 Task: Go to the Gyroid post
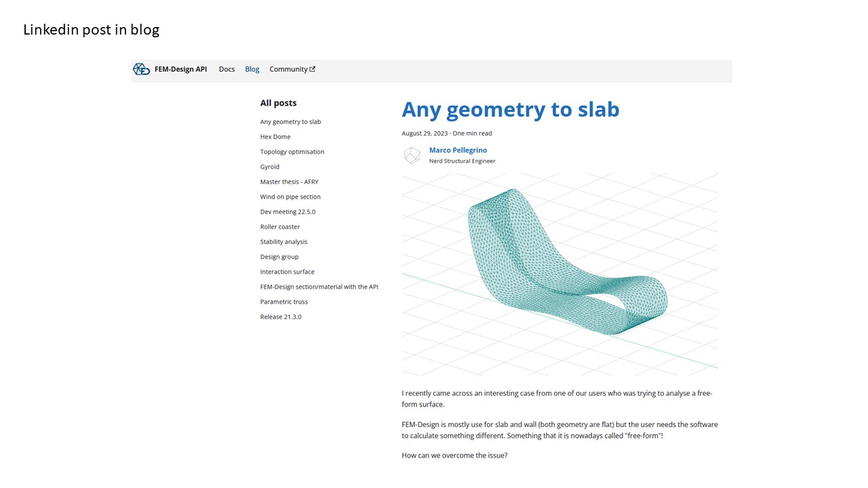pyautogui.click(x=270, y=167)
